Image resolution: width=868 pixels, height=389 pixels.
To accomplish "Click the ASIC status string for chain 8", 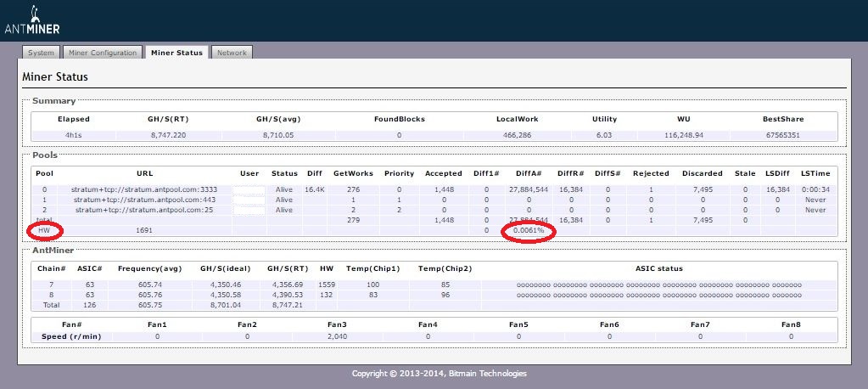I will [658, 295].
